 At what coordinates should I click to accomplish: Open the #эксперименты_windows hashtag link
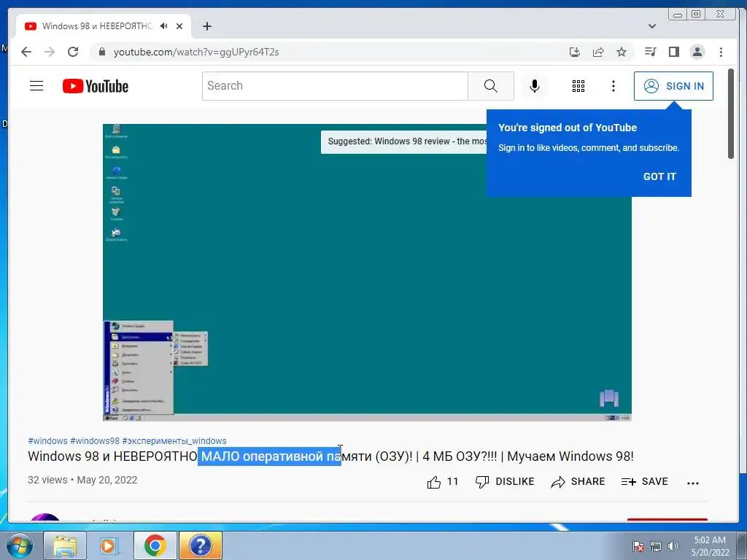click(174, 441)
